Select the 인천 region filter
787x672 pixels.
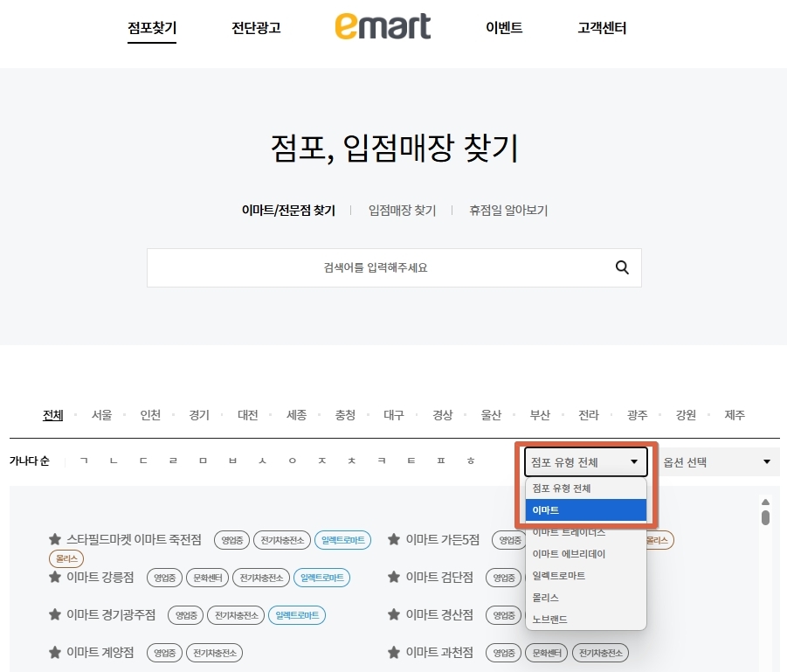(x=150, y=415)
